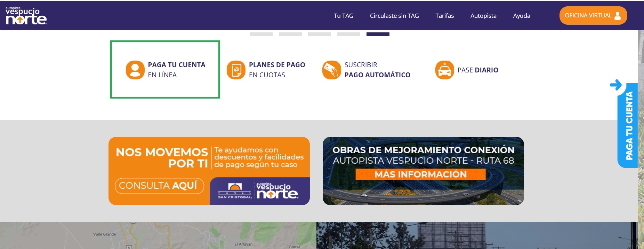The image size is (644, 249).
Task: Click the Pago automático card icon
Action: pos(331,70)
